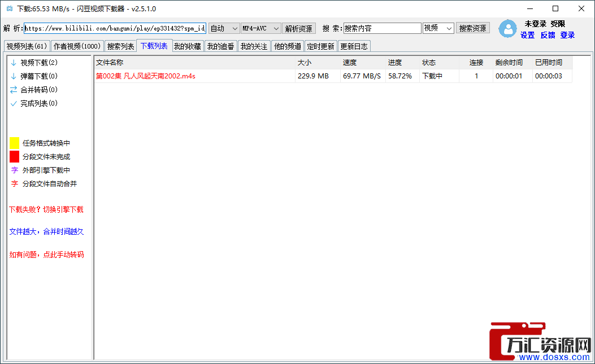View the 更新日志 tab
The width and height of the screenshot is (595, 364).
pos(354,46)
